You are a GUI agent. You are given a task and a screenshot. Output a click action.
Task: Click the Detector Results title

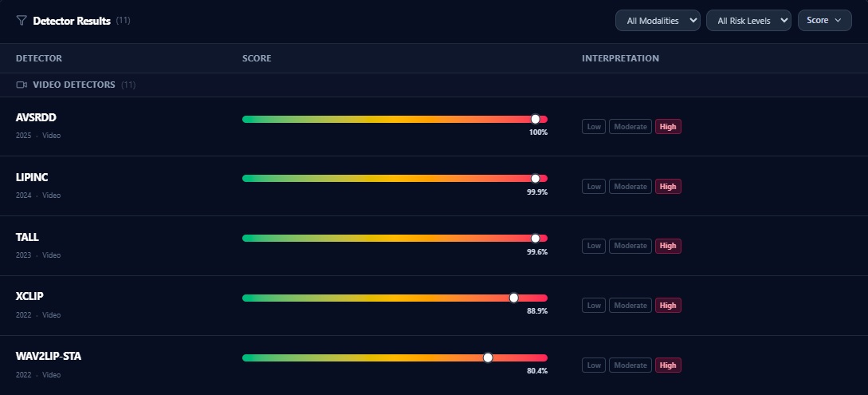point(72,21)
